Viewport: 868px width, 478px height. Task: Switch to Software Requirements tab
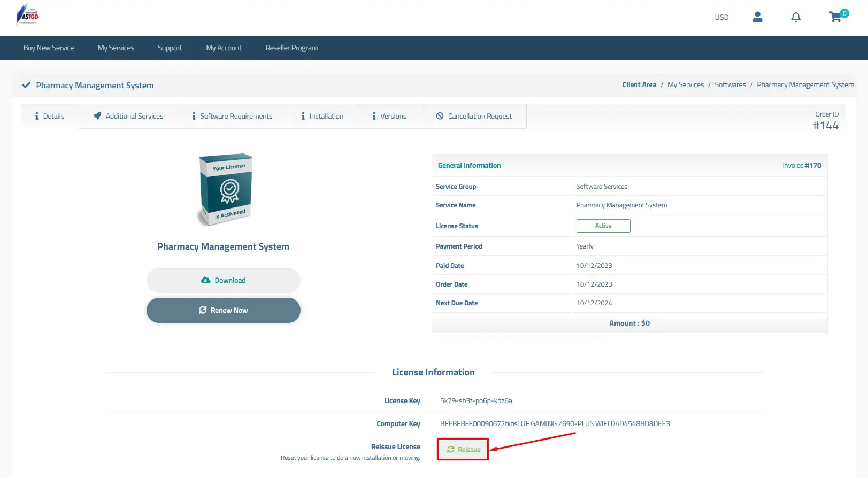[x=232, y=116]
